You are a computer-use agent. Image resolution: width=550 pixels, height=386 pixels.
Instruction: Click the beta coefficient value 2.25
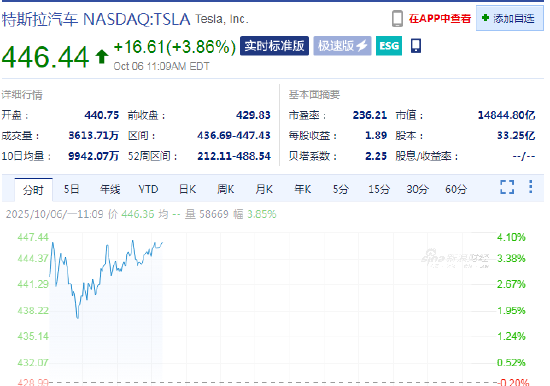tap(376, 156)
